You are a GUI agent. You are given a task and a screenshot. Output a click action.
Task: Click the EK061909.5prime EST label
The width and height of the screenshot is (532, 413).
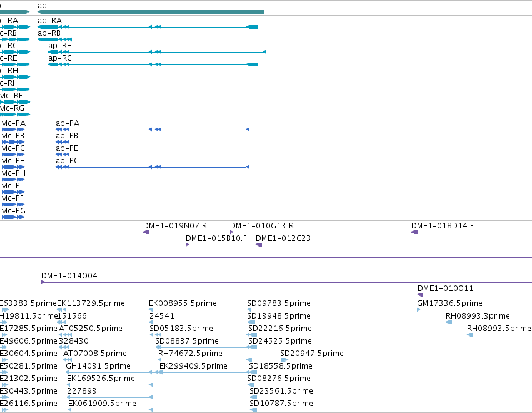coord(102,404)
